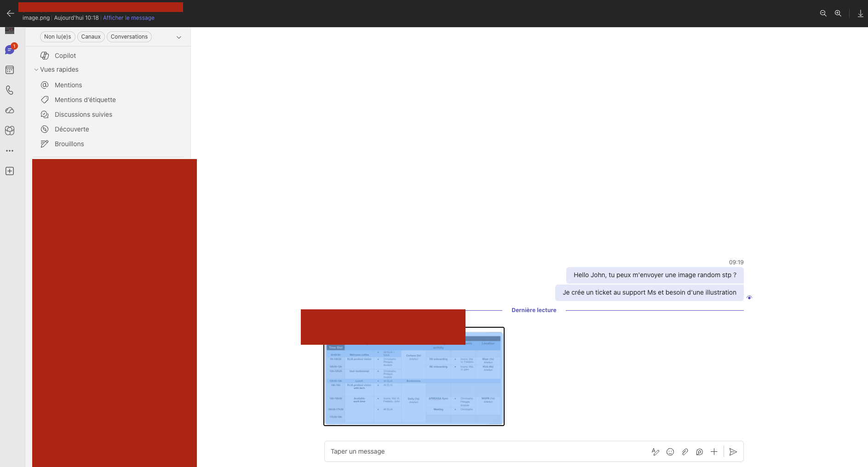Click the 09:19 timestamp
The image size is (868, 467).
click(x=736, y=262)
